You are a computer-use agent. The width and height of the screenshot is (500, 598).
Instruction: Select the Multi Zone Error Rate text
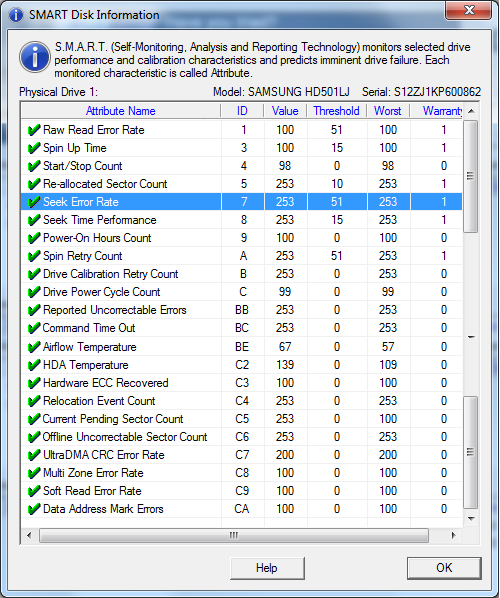pos(93,473)
